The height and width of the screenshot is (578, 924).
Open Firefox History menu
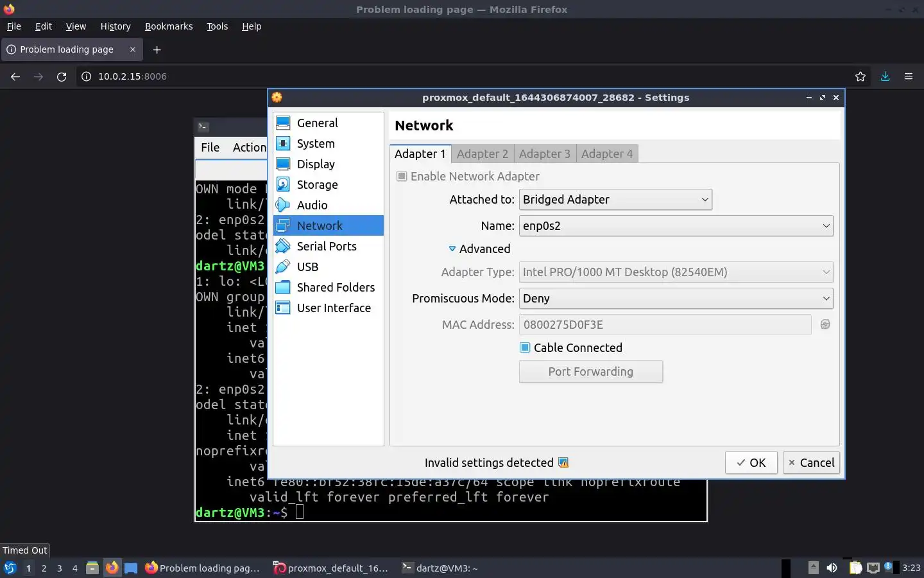coord(116,26)
